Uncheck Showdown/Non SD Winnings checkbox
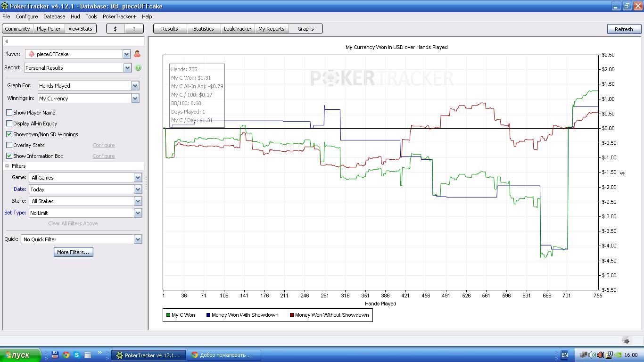Image resolution: width=644 pixels, height=362 pixels. [9, 134]
